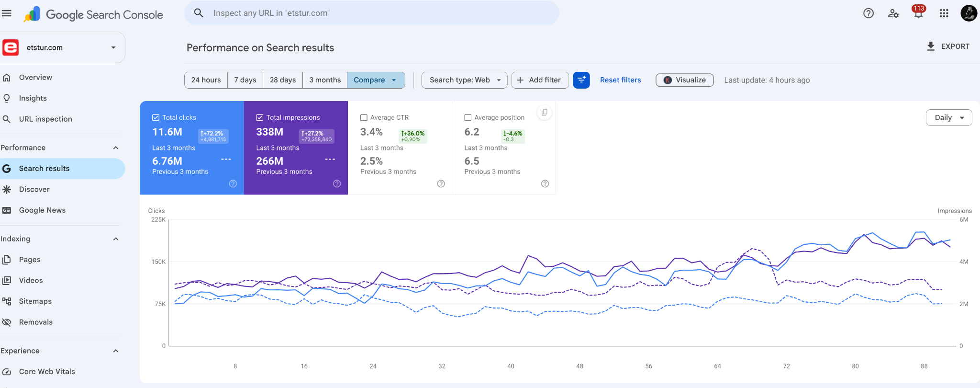Open the hamburger main menu
980x388 pixels.
point(7,13)
